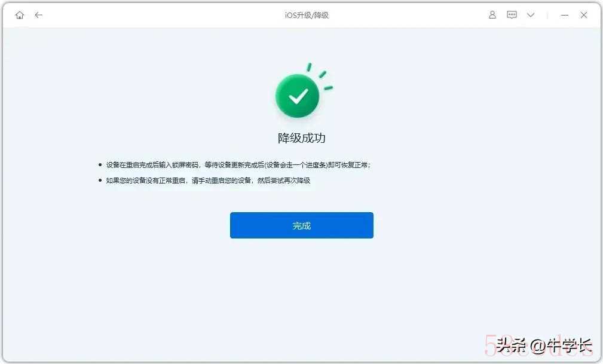This screenshot has width=603, height=364.
Task: Click the green checkmark success icon
Action: tap(297, 96)
